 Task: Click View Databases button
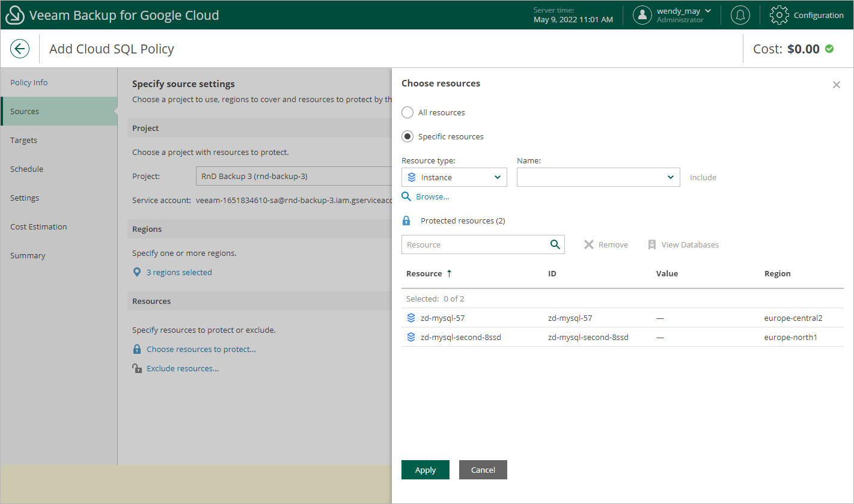[683, 244]
